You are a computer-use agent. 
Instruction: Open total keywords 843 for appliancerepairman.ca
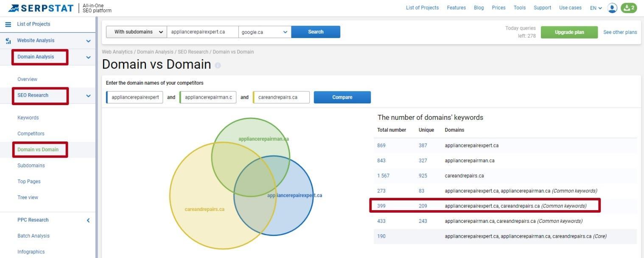click(x=381, y=161)
